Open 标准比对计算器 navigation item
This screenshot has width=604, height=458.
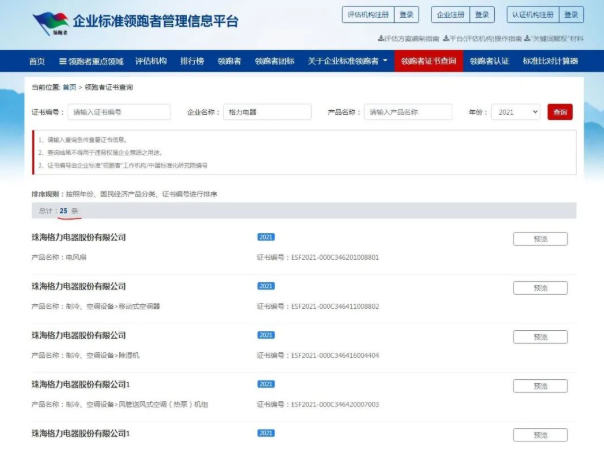tap(550, 61)
